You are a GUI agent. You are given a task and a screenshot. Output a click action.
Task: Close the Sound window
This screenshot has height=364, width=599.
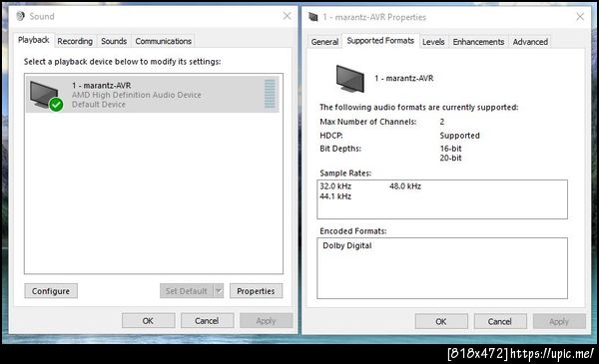(287, 16)
